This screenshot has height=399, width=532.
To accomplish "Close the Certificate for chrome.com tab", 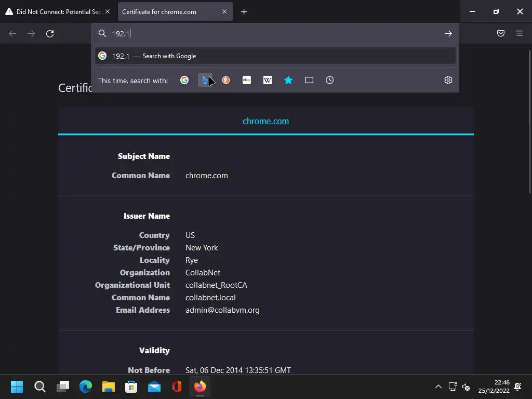I will [224, 11].
